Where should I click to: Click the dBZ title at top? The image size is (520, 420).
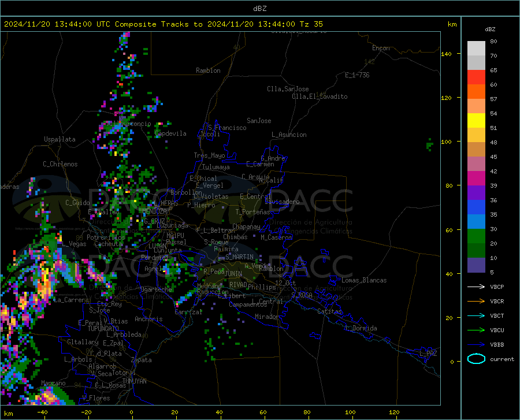[x=259, y=9]
